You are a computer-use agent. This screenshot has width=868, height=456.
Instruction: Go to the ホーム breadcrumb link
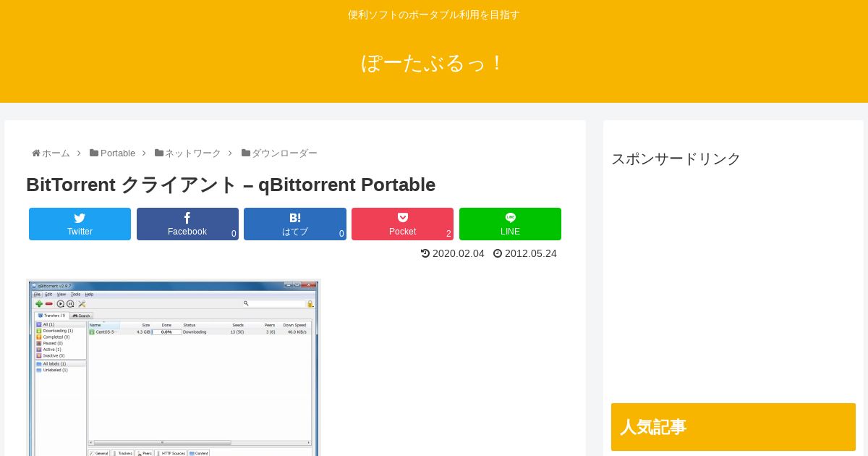tap(56, 153)
